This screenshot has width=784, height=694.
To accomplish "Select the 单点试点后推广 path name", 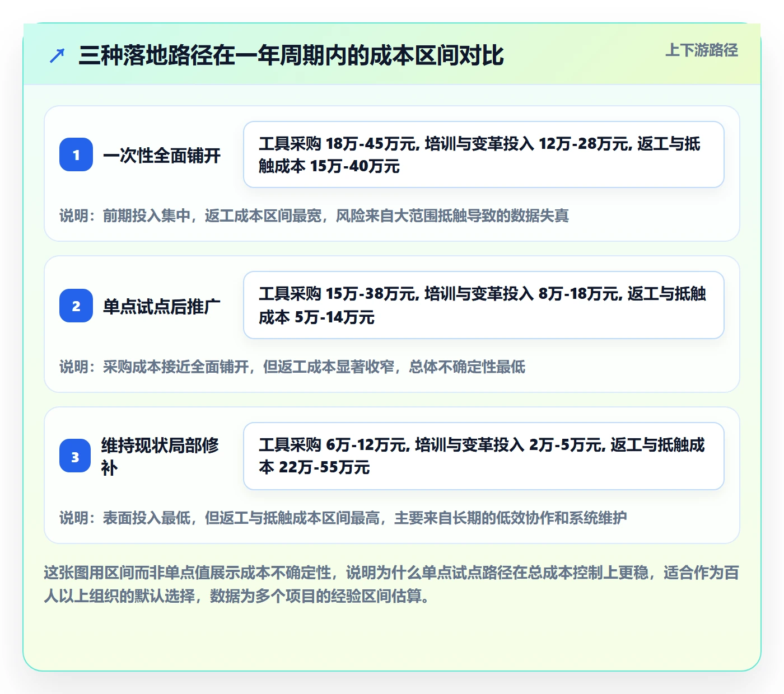I will (162, 306).
